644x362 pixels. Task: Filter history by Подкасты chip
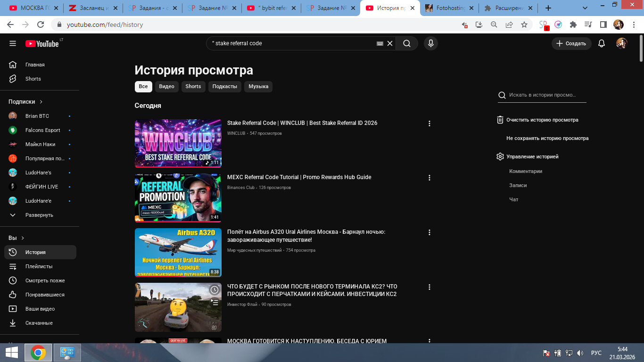click(x=225, y=86)
